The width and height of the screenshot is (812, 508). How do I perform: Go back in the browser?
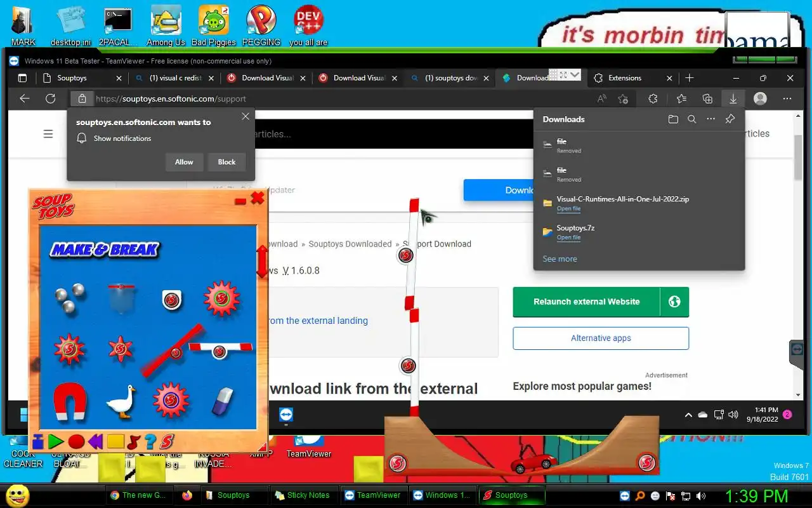click(25, 98)
